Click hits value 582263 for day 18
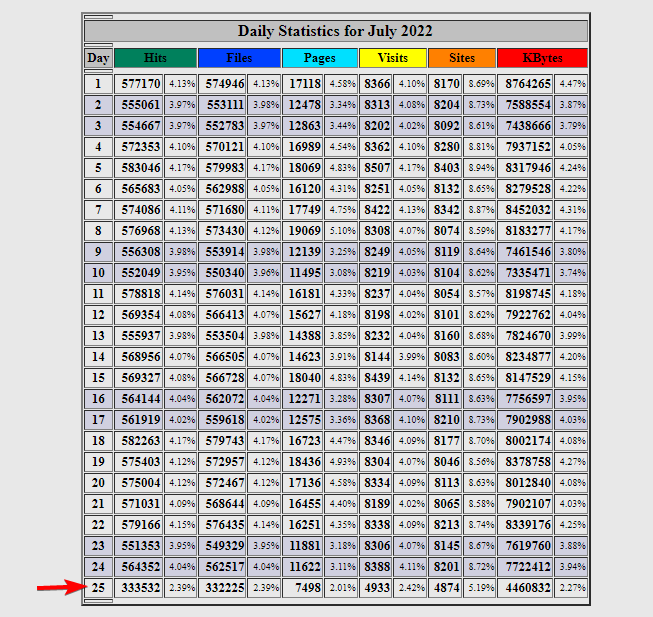 click(x=139, y=440)
